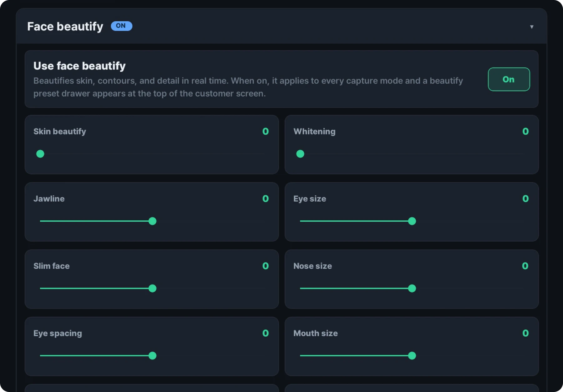Click the Eye size label
This screenshot has height=392, width=563.
click(x=310, y=199)
